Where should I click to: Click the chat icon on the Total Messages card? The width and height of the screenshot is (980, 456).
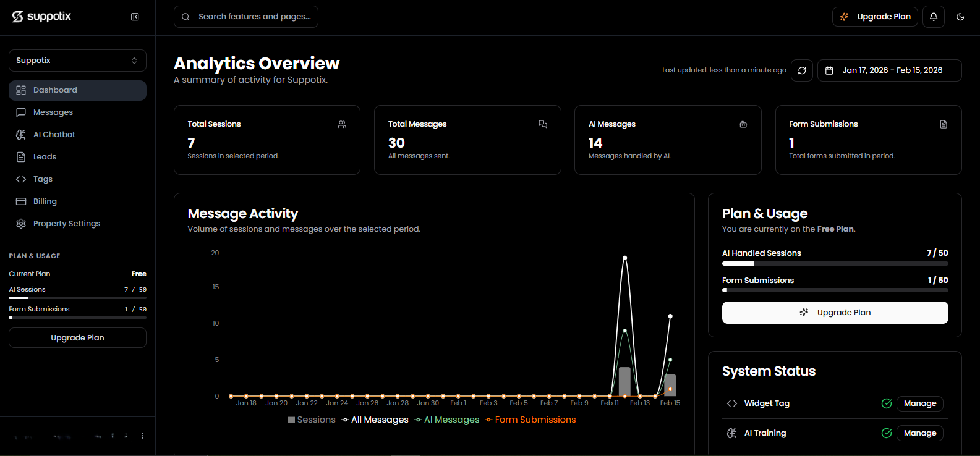(543, 124)
